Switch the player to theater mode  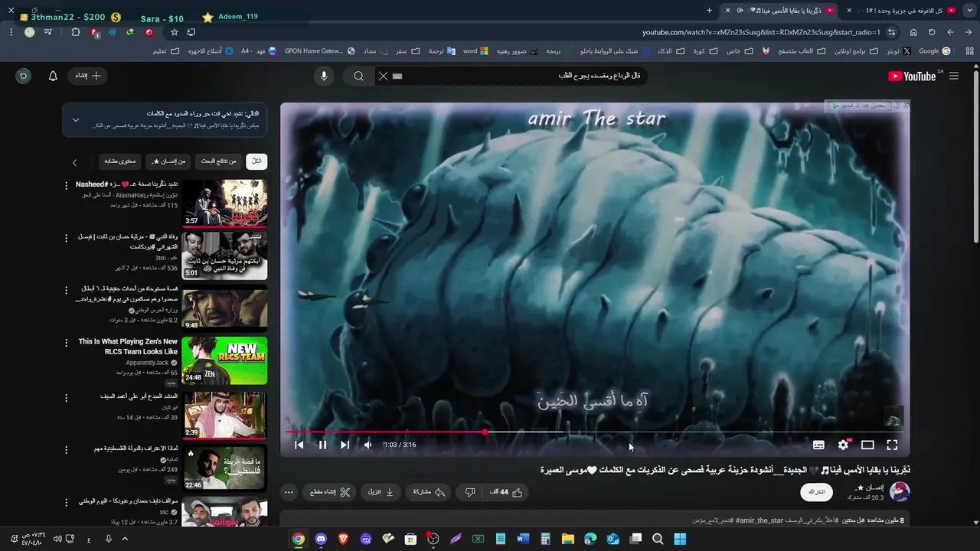[x=867, y=445]
